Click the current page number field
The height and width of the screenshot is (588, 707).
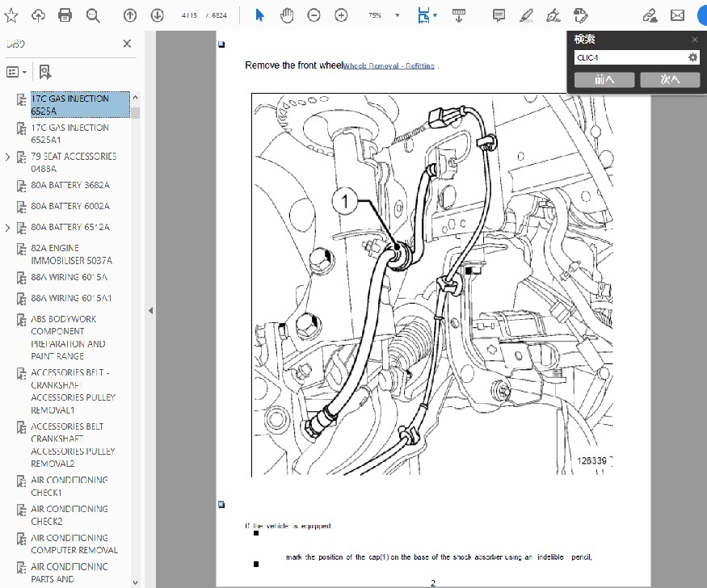click(189, 15)
